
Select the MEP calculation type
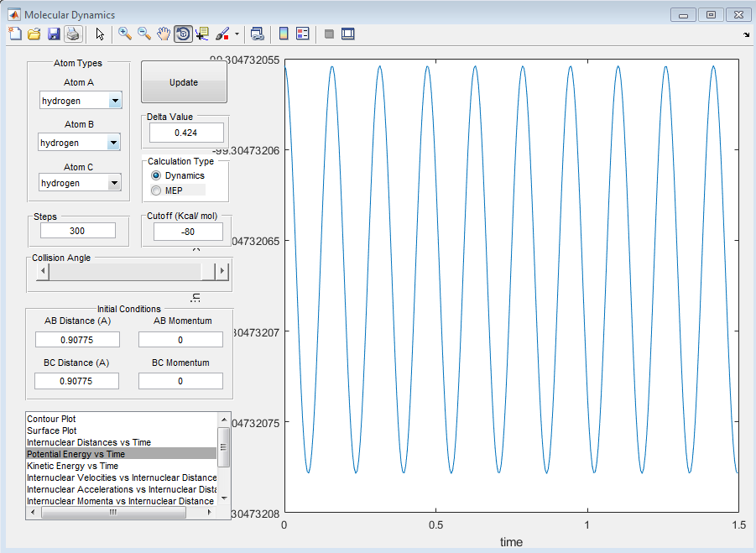(x=156, y=190)
